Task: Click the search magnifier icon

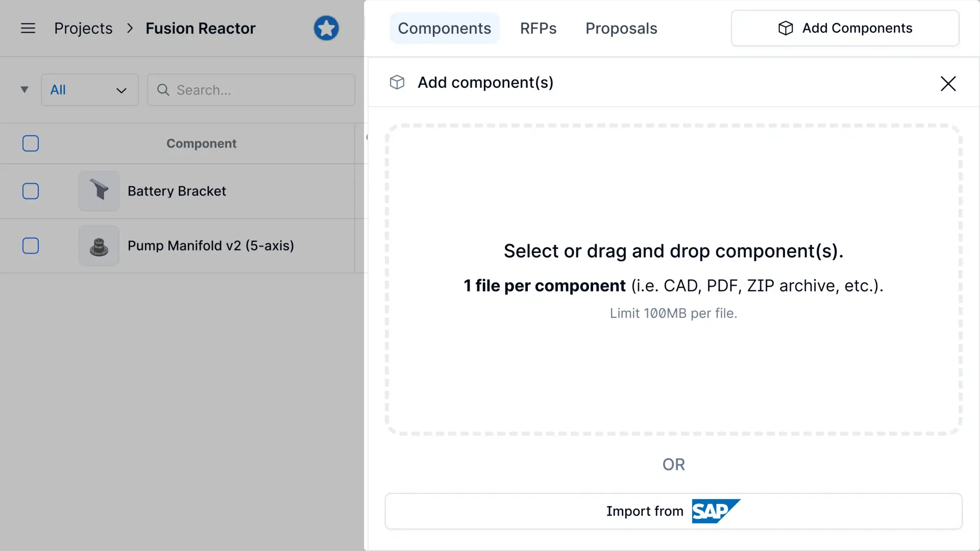Action: point(163,90)
